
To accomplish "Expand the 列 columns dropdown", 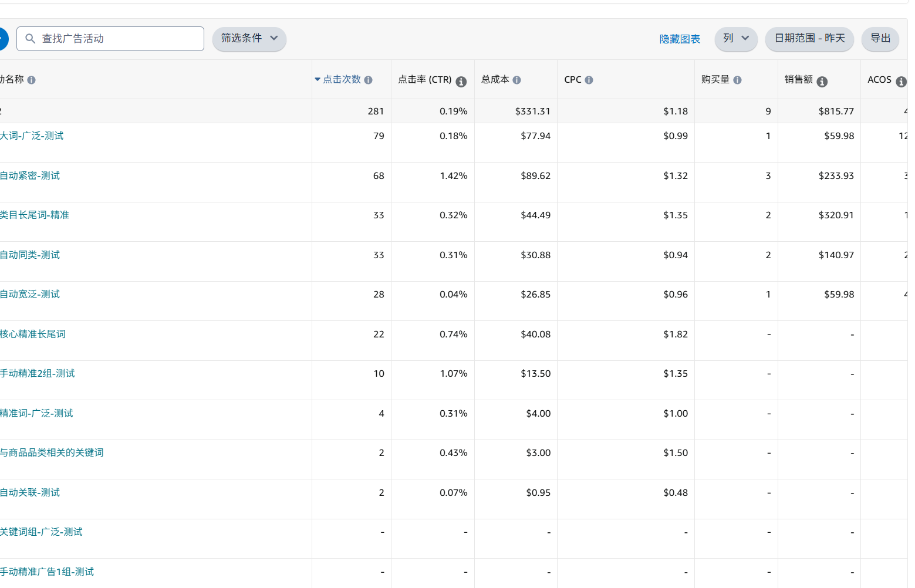I will pos(735,39).
